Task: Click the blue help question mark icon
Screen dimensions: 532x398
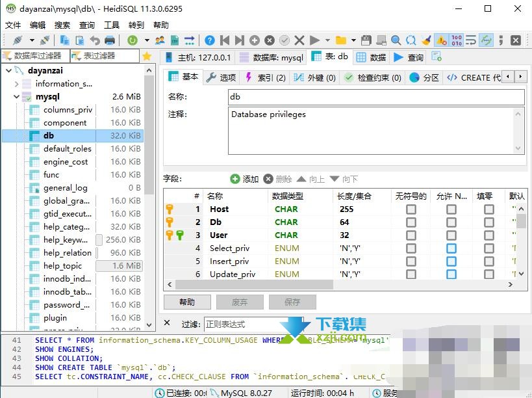Action: tap(210, 40)
